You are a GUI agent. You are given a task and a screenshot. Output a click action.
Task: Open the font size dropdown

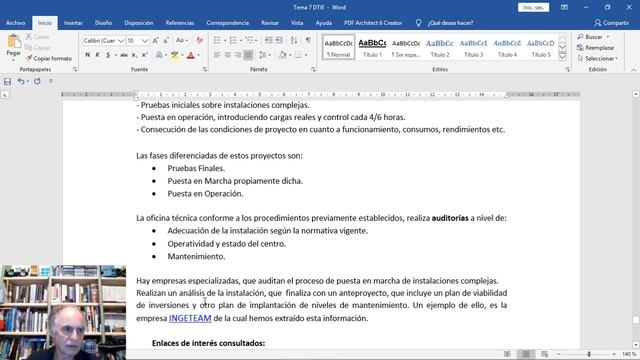click(x=144, y=41)
